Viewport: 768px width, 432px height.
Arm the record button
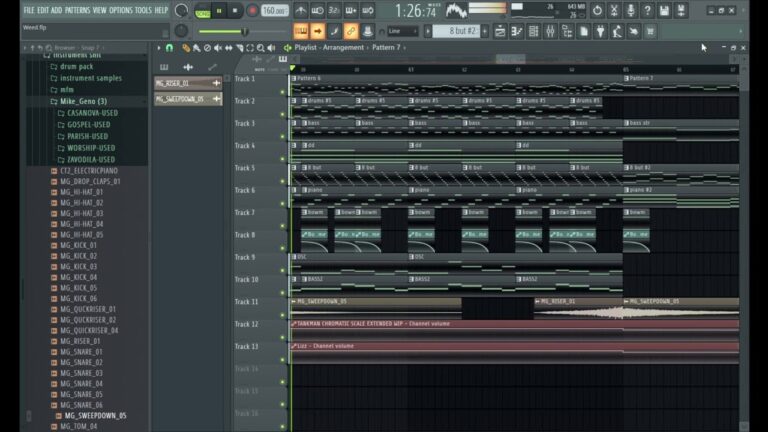point(252,11)
